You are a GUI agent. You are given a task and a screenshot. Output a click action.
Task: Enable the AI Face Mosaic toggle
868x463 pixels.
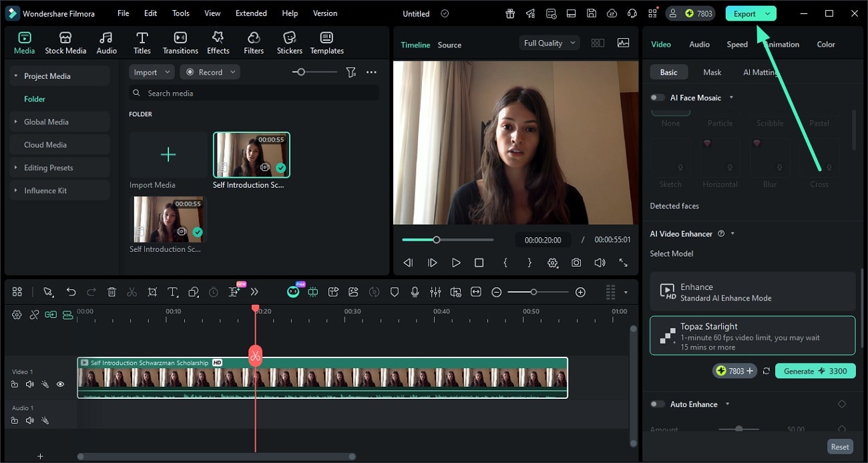click(x=656, y=97)
